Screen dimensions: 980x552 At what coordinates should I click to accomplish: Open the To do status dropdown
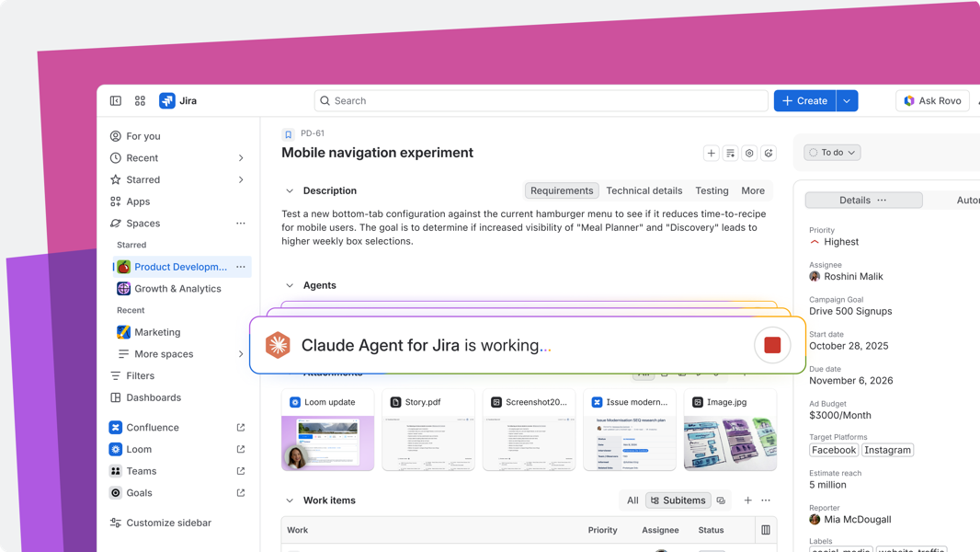coord(832,153)
